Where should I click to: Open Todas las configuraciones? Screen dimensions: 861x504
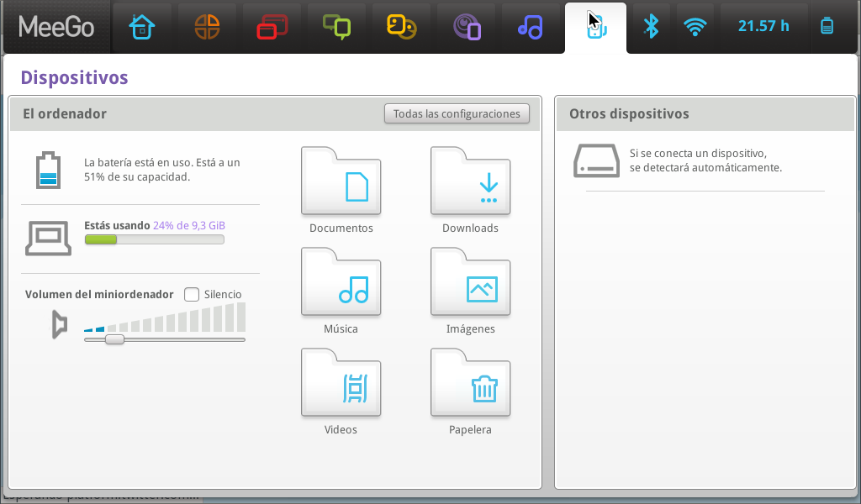click(457, 113)
